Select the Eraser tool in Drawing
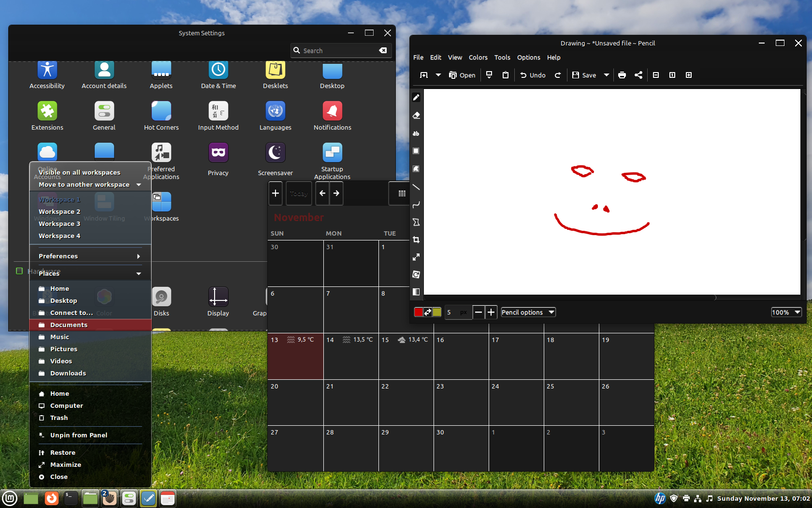Screen dimensions: 812x508 coord(416,115)
